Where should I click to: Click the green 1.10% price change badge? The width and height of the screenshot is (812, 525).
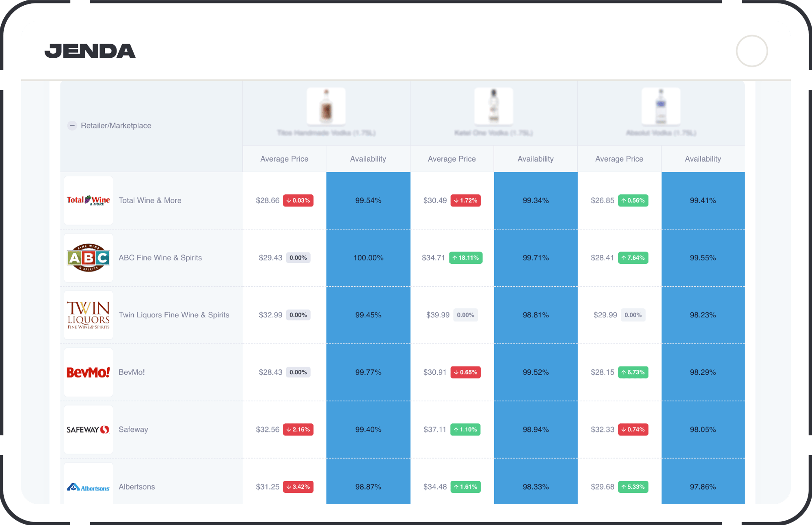[x=465, y=430]
